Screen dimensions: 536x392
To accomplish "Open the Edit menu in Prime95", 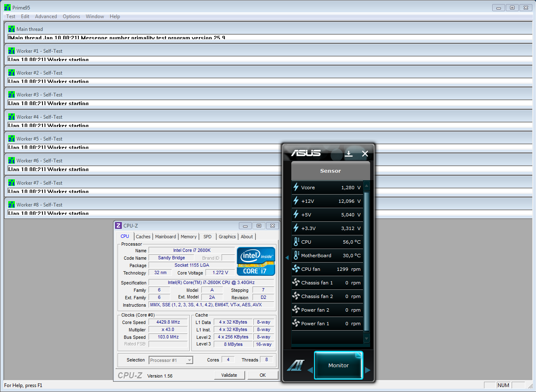I will pyautogui.click(x=25, y=16).
